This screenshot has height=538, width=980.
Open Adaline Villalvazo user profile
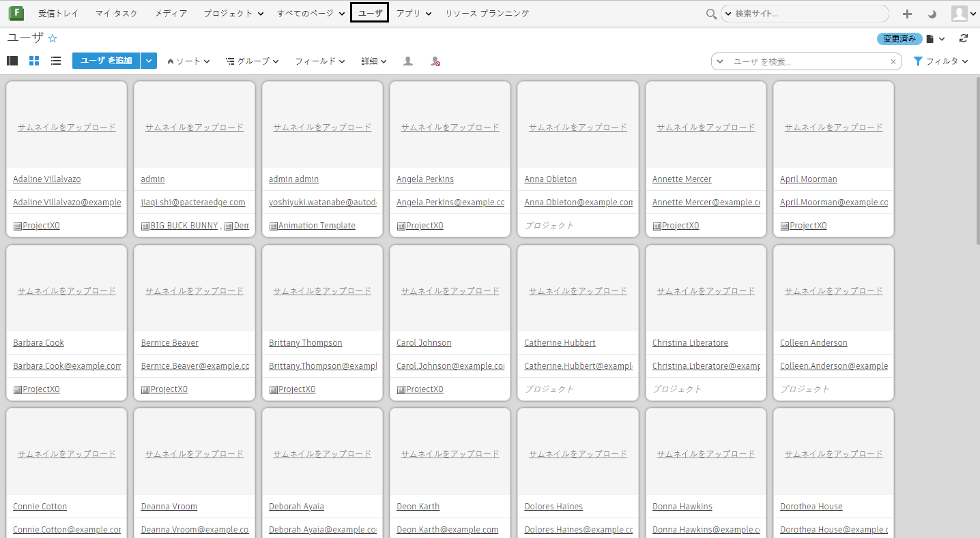point(47,179)
